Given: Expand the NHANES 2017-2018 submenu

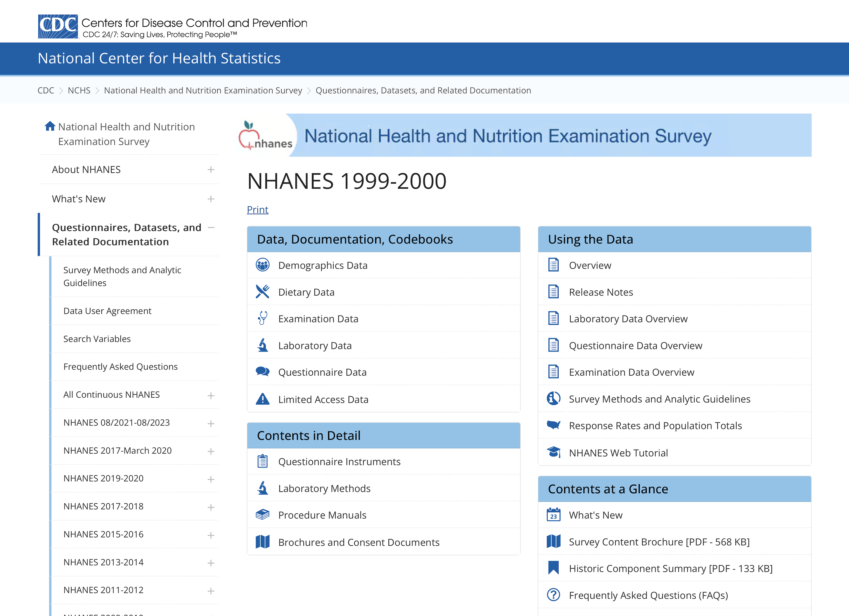Looking at the screenshot, I should (x=211, y=507).
